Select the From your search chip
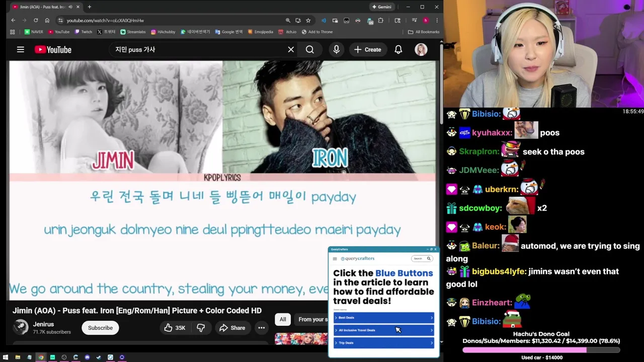Viewport: 644px width, 362px height. point(312,319)
